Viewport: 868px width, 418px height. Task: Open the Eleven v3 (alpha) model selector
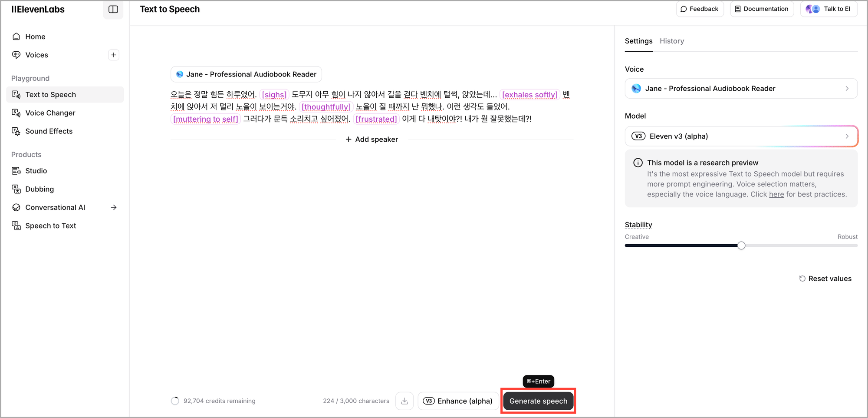pyautogui.click(x=741, y=136)
